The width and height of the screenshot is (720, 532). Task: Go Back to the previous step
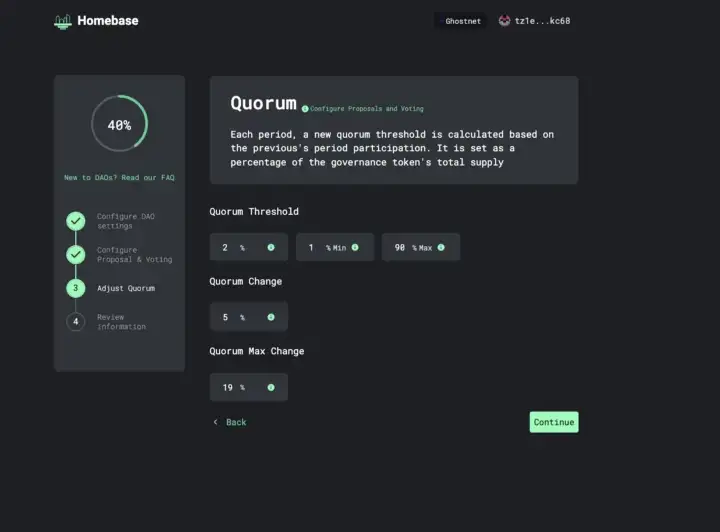230,422
